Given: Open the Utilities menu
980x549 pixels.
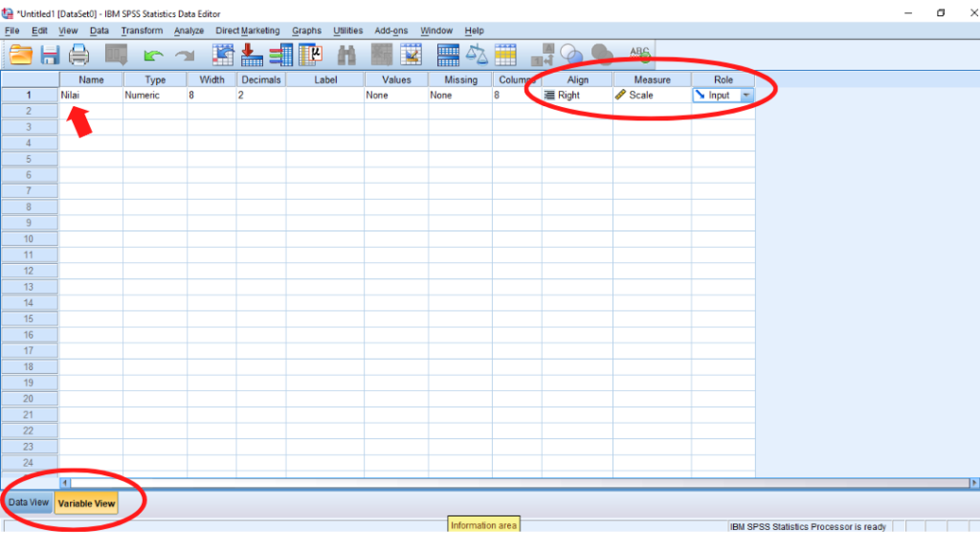Looking at the screenshot, I should pos(347,31).
